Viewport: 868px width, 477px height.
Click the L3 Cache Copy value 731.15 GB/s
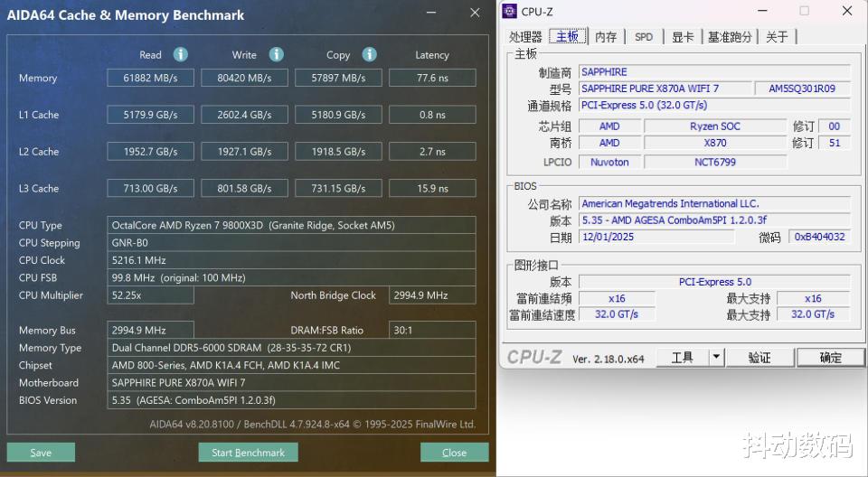click(x=338, y=188)
